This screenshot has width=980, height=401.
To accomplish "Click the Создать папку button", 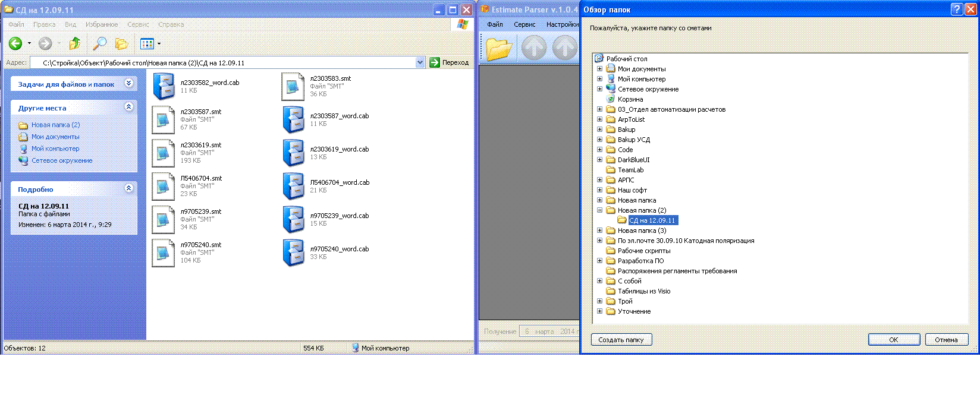I will (621, 340).
